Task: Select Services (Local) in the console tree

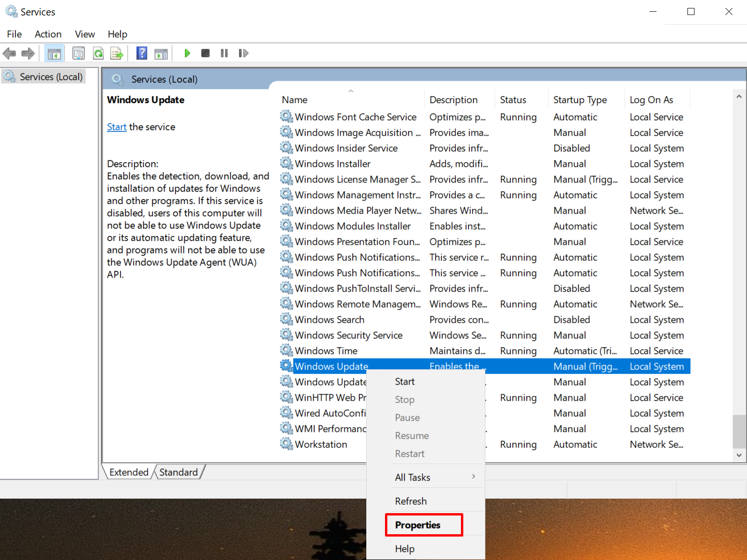Action: click(x=51, y=77)
